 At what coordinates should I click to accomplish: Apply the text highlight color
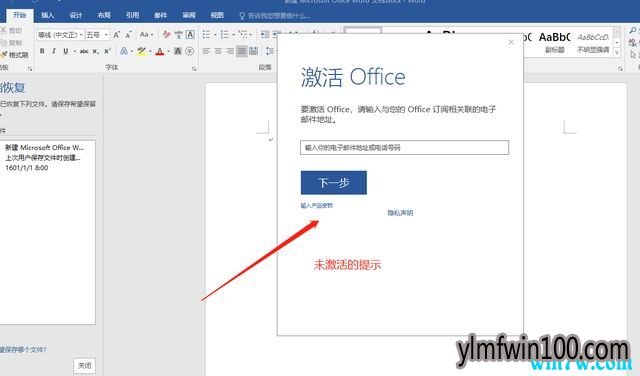click(x=141, y=51)
